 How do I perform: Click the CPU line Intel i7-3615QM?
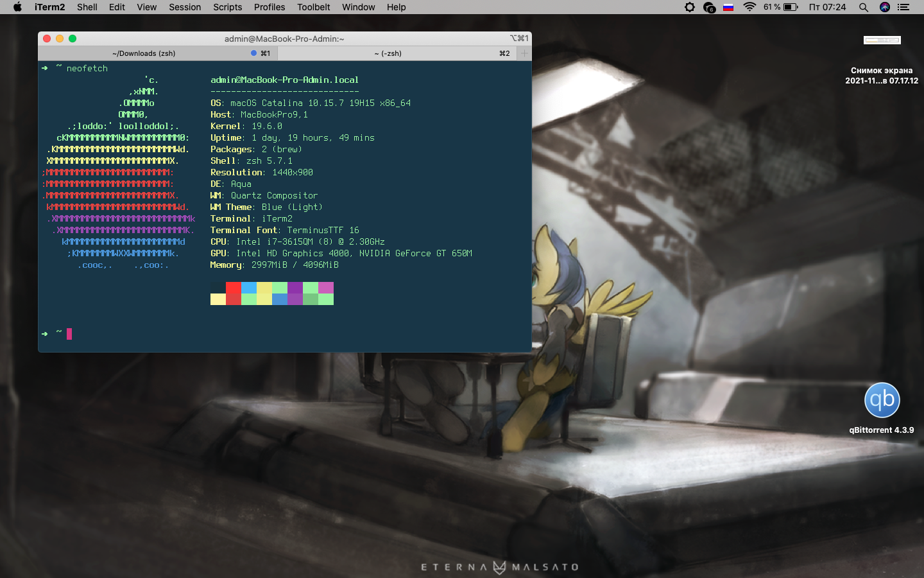tap(298, 241)
